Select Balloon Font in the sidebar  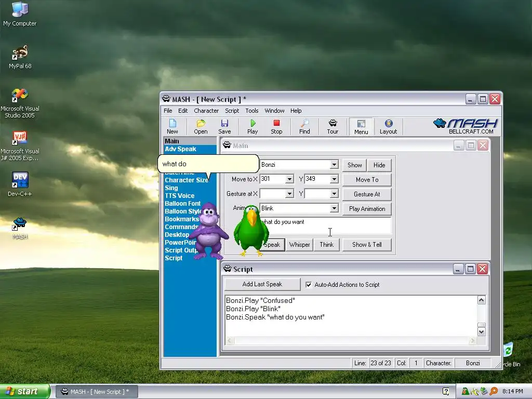click(182, 204)
